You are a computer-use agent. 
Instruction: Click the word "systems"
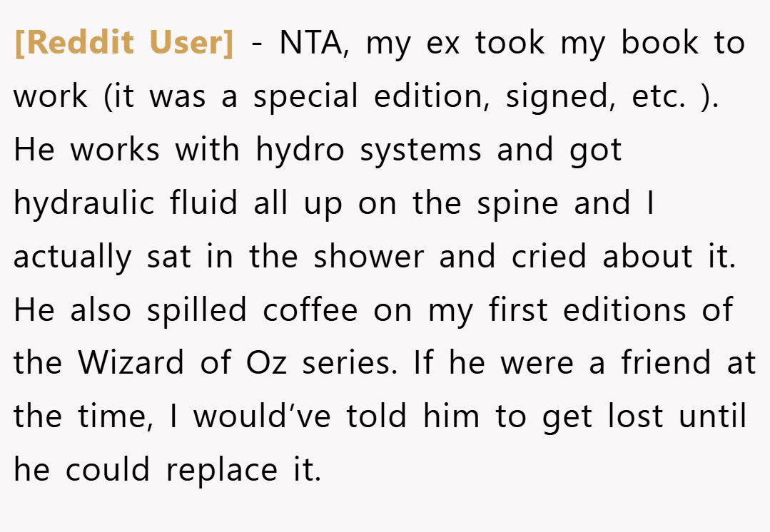(420, 151)
